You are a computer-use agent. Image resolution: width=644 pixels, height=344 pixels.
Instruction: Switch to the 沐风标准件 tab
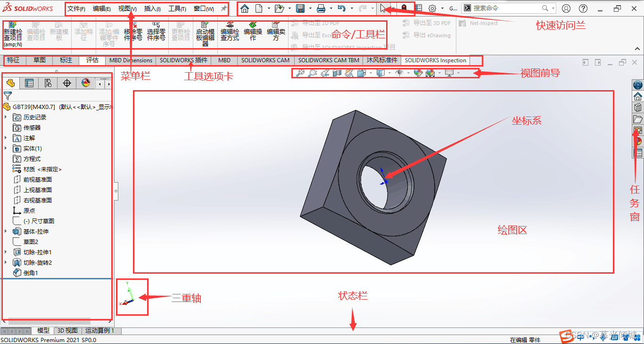[x=382, y=60]
